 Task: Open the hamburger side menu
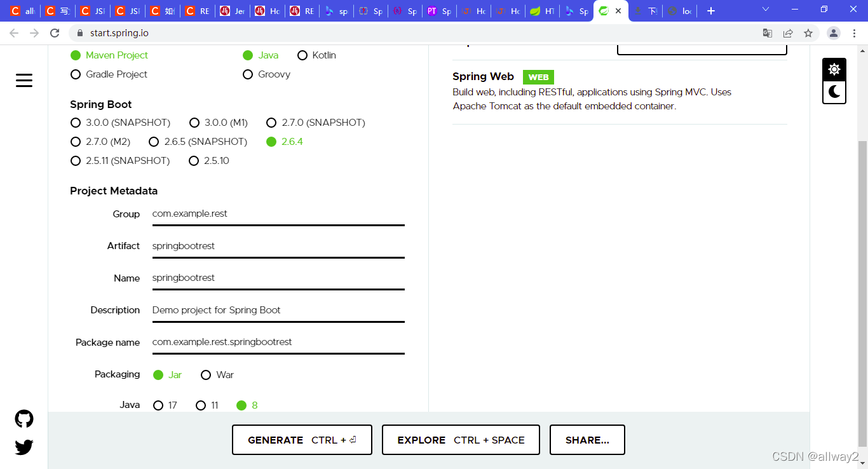point(24,80)
